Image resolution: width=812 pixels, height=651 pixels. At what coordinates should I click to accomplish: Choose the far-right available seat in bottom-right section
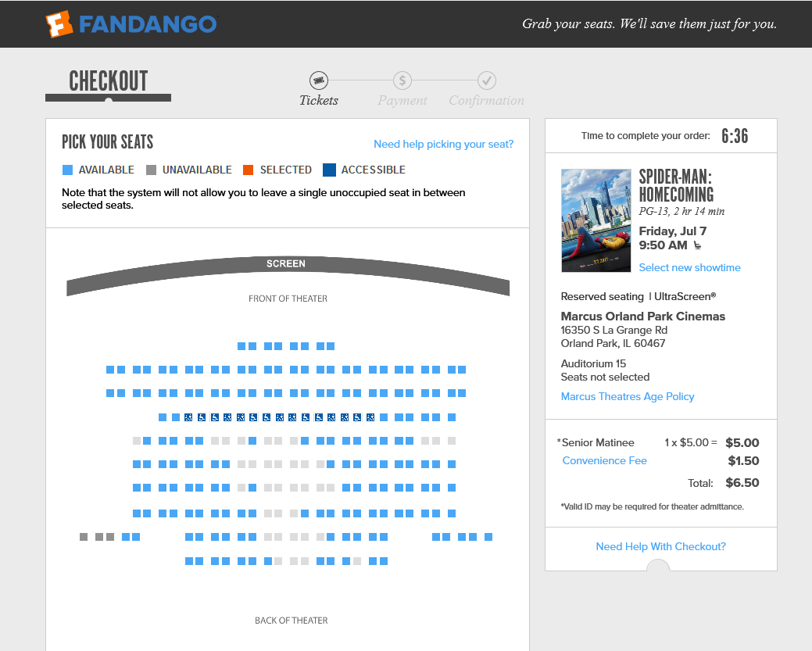coord(488,537)
